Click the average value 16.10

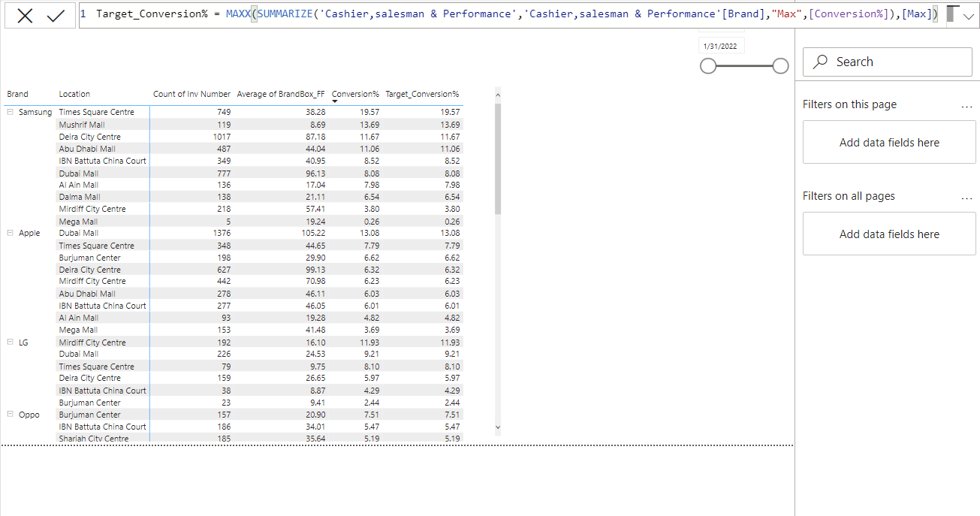point(316,342)
